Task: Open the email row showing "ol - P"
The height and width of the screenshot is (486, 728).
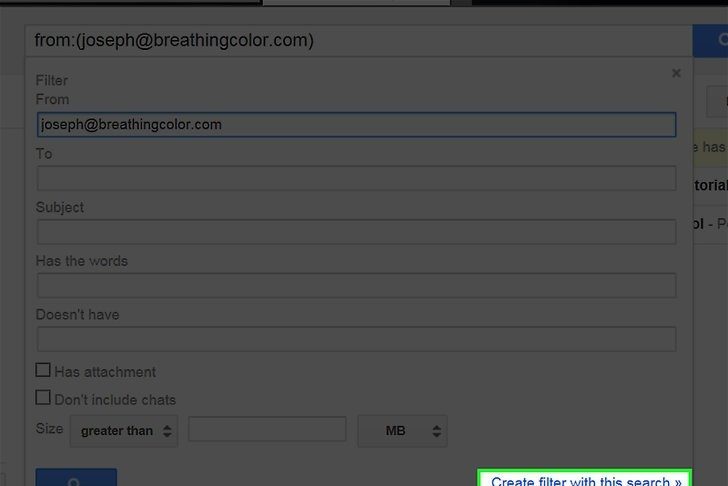Action: [710, 222]
